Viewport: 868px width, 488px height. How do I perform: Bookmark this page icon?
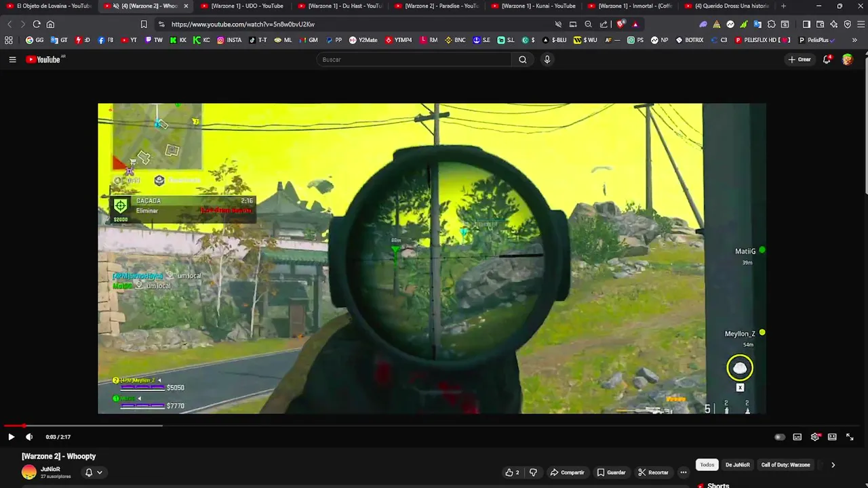(x=144, y=24)
